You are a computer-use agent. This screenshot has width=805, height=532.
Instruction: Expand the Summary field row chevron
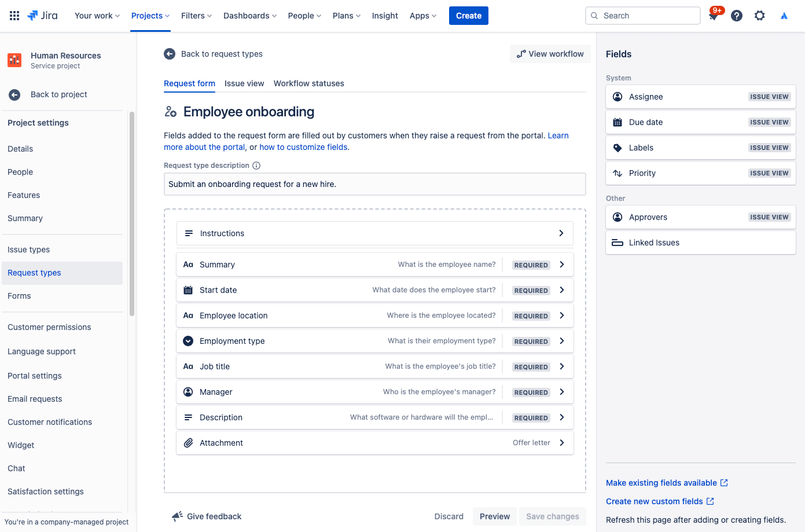pos(561,265)
